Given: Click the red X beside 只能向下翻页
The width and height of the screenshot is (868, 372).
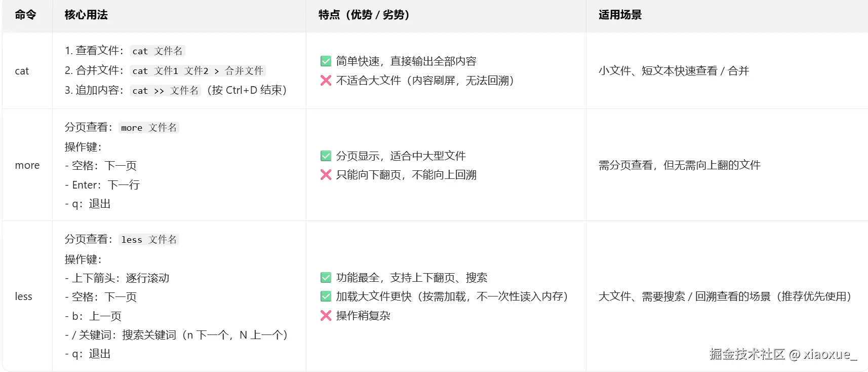Looking at the screenshot, I should click(x=326, y=175).
